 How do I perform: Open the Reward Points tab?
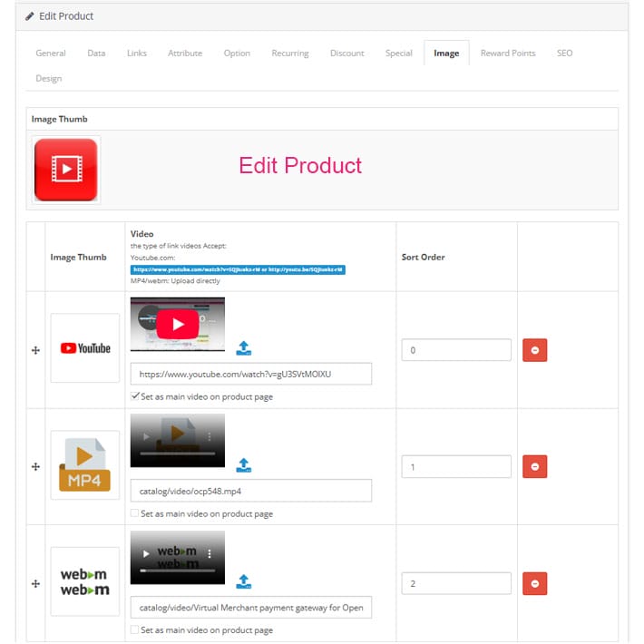coord(508,54)
